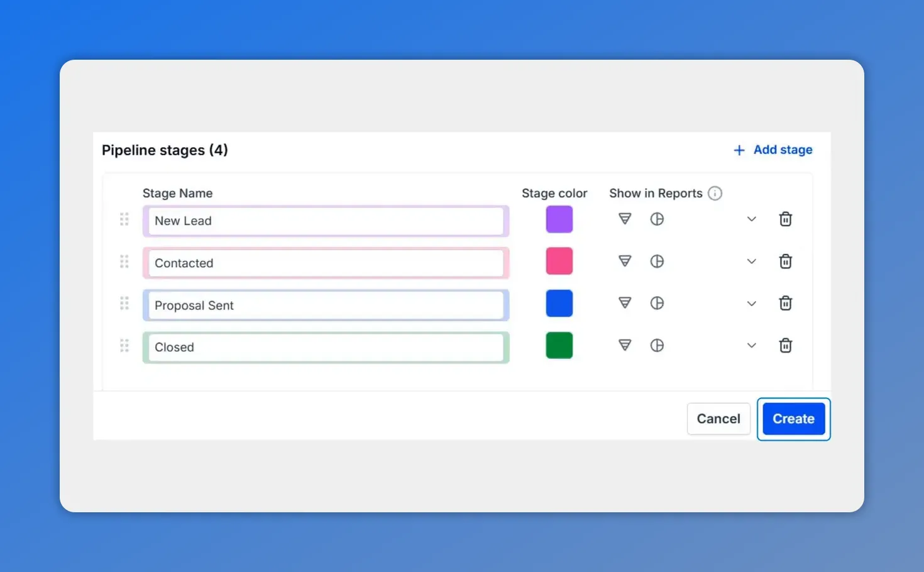The width and height of the screenshot is (924, 572).
Task: Click Add stage to create a new stage
Action: (773, 150)
